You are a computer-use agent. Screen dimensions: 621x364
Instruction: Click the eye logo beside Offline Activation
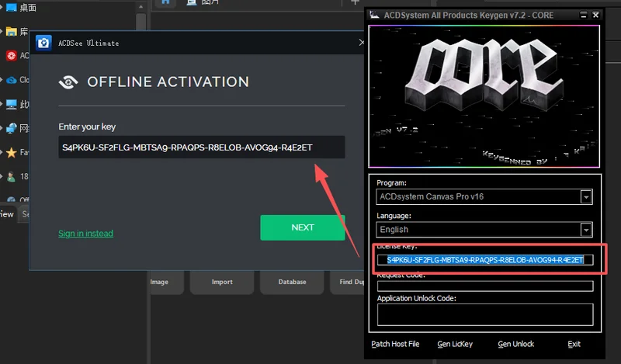coord(68,82)
